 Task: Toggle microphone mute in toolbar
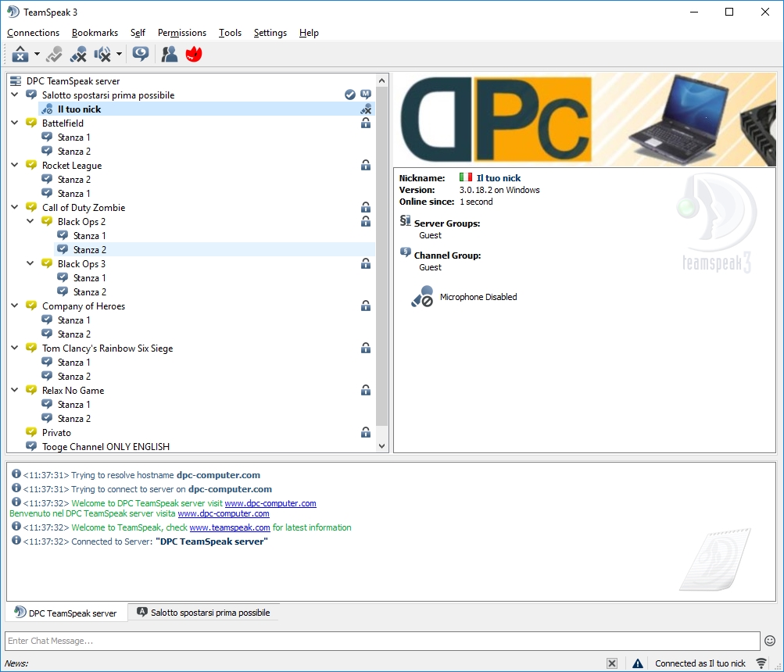pyautogui.click(x=78, y=54)
